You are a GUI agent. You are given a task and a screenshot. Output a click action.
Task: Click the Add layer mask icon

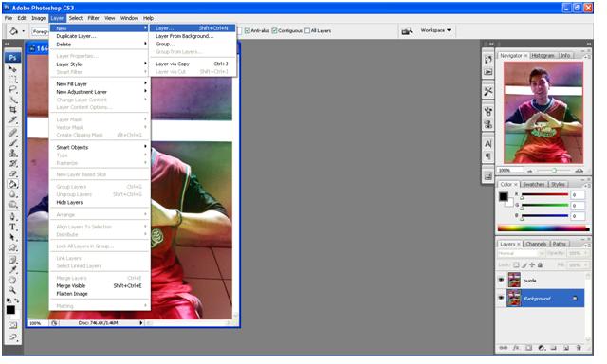tap(529, 348)
